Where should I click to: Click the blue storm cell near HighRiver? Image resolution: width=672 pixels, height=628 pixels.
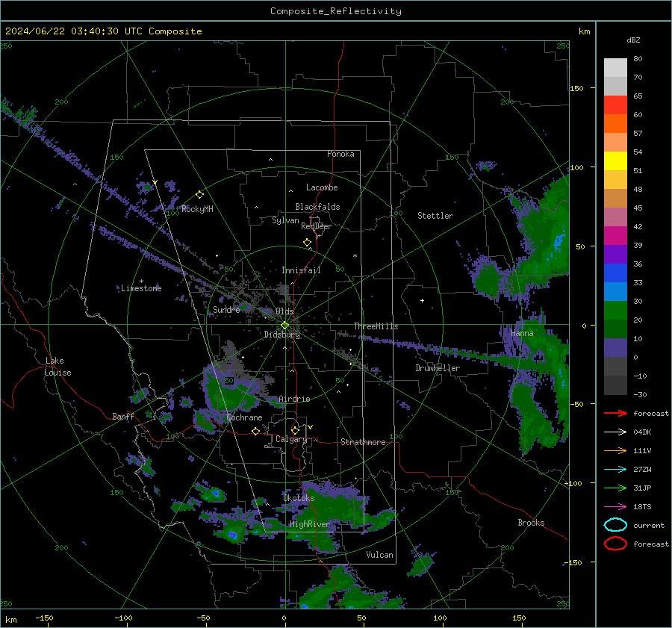pos(233,535)
